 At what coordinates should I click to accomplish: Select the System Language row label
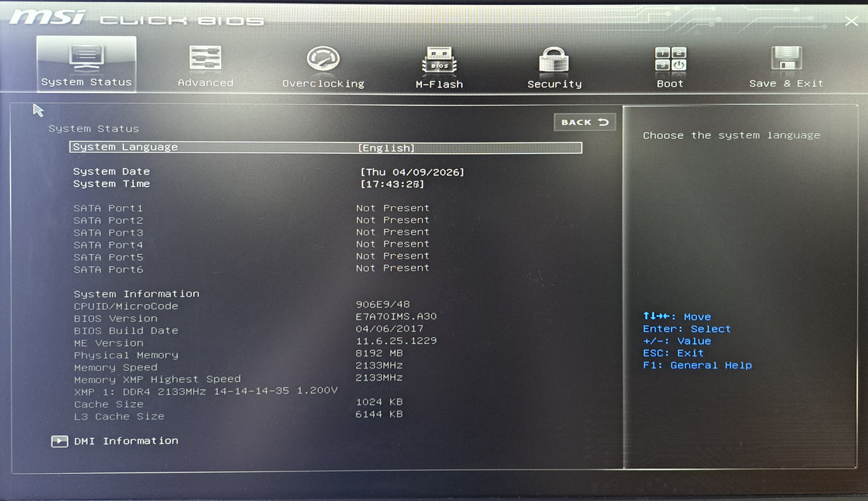pyautogui.click(x=125, y=147)
